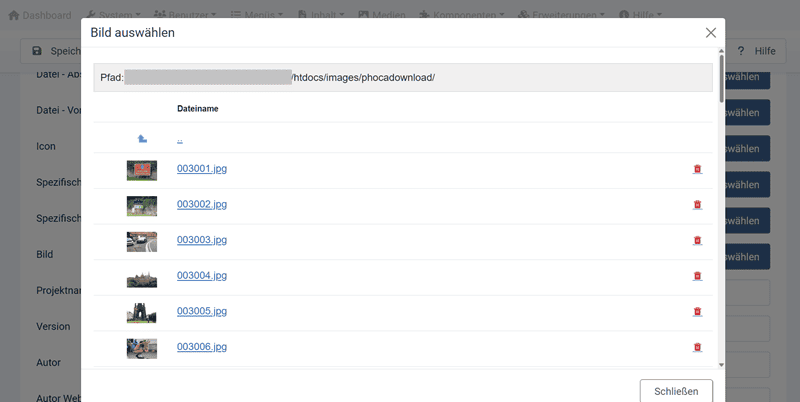The image size is (800, 402).
Task: Remove 003003.jpg using its trash icon
Action: [x=697, y=241]
